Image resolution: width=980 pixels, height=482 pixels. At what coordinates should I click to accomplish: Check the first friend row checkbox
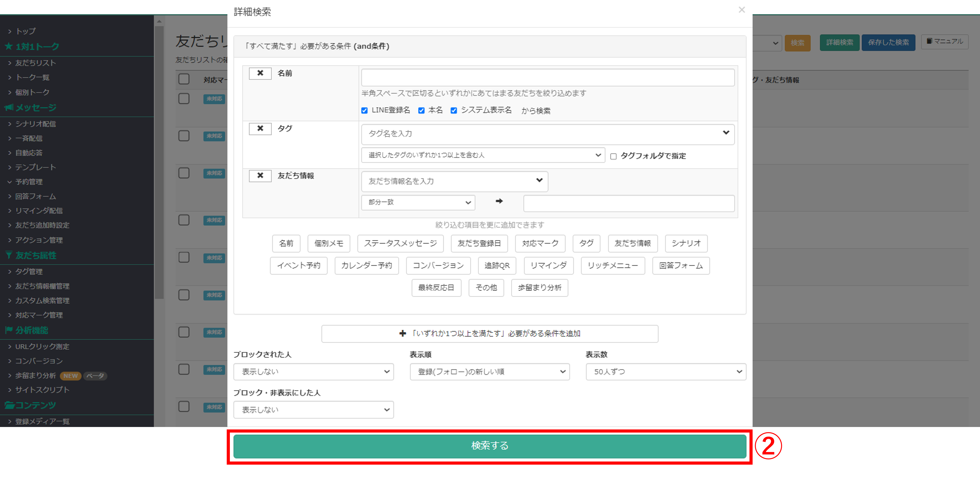tap(184, 98)
